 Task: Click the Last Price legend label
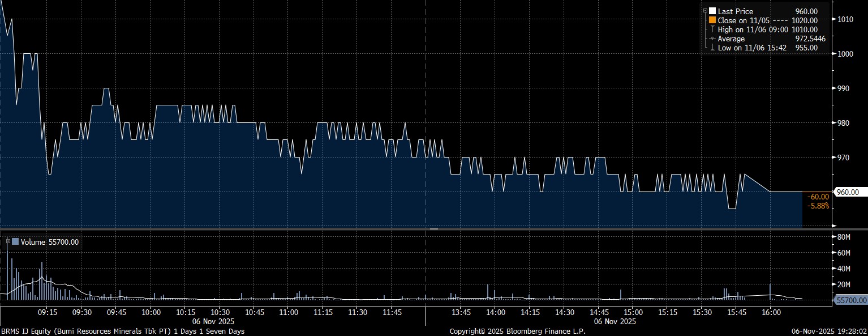click(x=736, y=11)
